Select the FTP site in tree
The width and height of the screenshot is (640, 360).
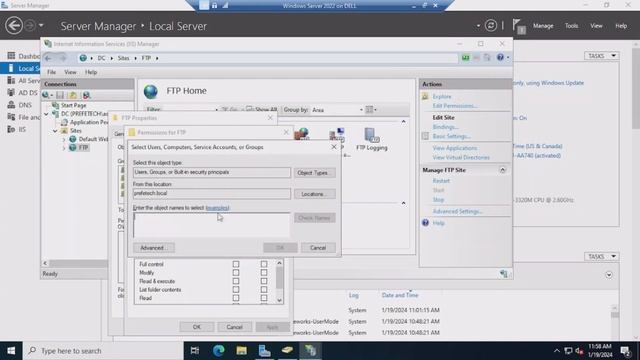pos(83,148)
